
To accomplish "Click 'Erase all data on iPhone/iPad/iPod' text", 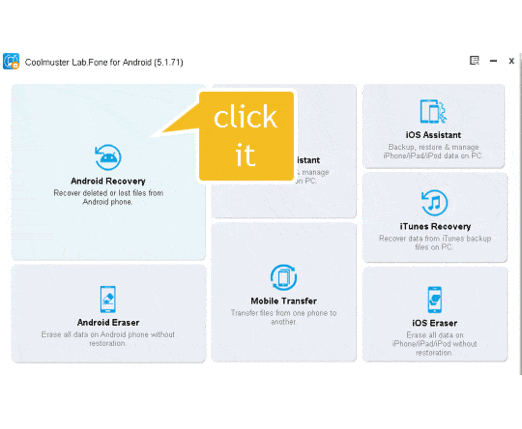I will (x=435, y=344).
